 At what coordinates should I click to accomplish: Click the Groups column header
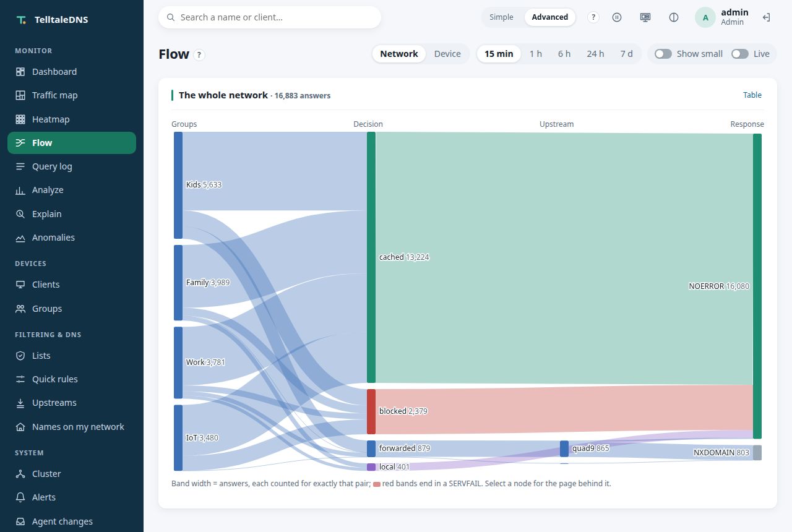(184, 124)
